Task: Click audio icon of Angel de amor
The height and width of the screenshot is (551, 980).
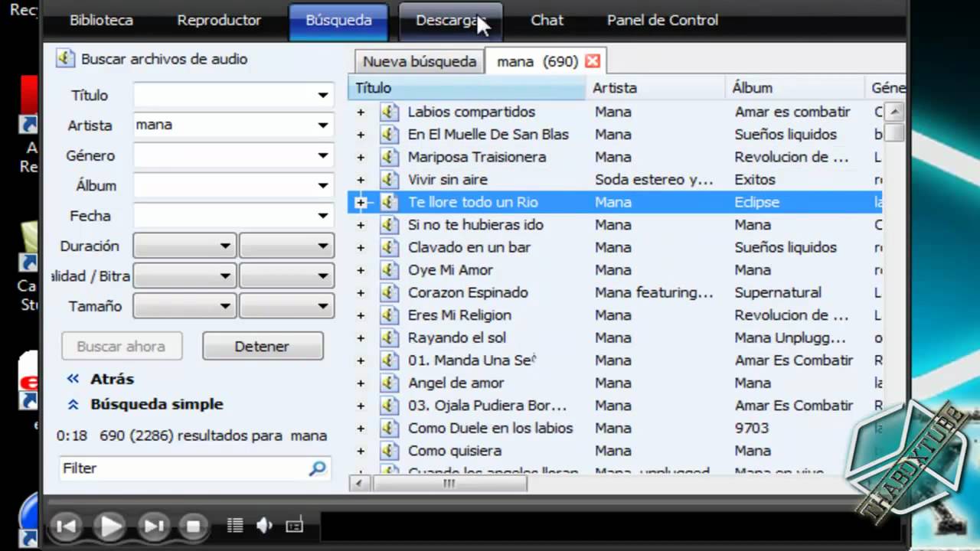Action: click(390, 383)
